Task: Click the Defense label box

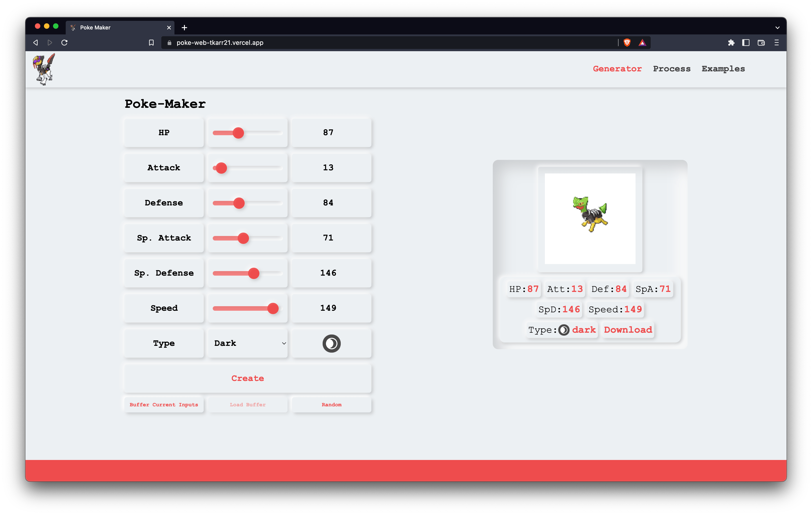Action: click(164, 203)
